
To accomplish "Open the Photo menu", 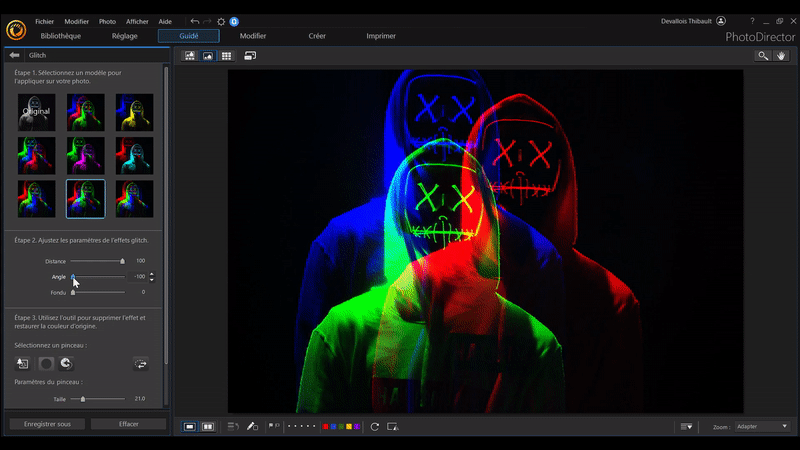I will click(x=107, y=21).
